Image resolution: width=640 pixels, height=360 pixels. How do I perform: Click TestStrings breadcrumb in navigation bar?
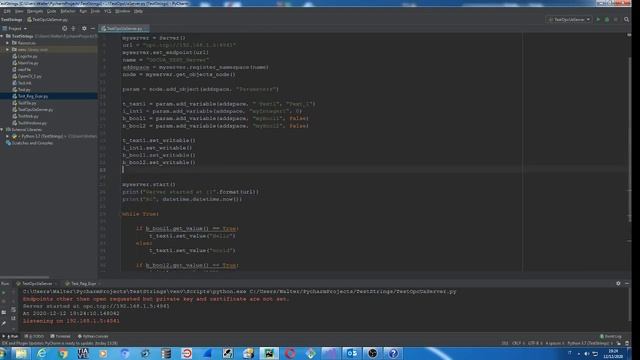coord(11,19)
